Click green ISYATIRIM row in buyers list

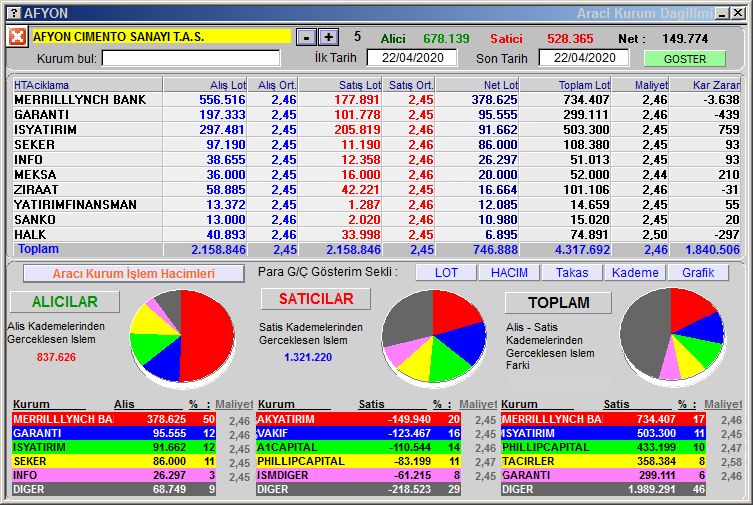tap(114, 447)
